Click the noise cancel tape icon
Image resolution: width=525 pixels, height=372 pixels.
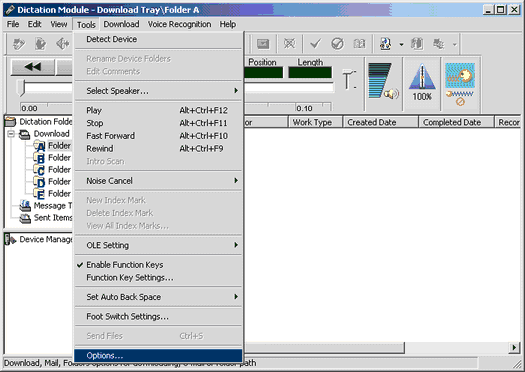point(460,84)
